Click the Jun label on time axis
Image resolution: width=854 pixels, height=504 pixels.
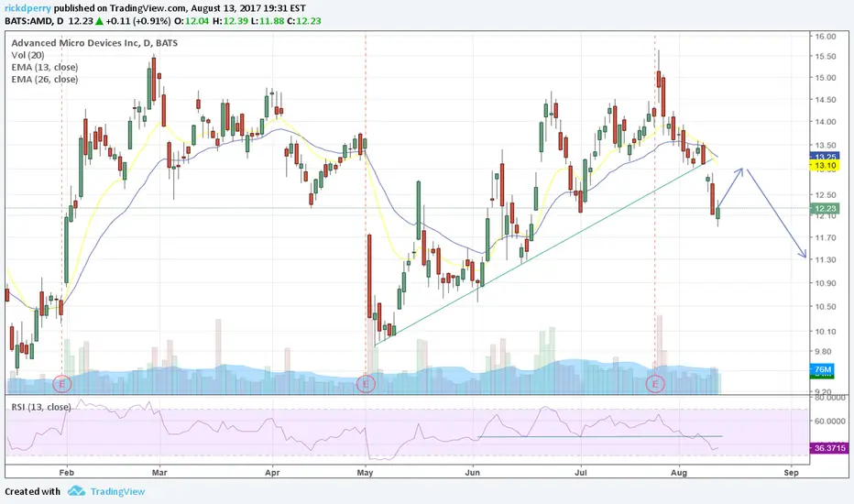pyautogui.click(x=472, y=473)
